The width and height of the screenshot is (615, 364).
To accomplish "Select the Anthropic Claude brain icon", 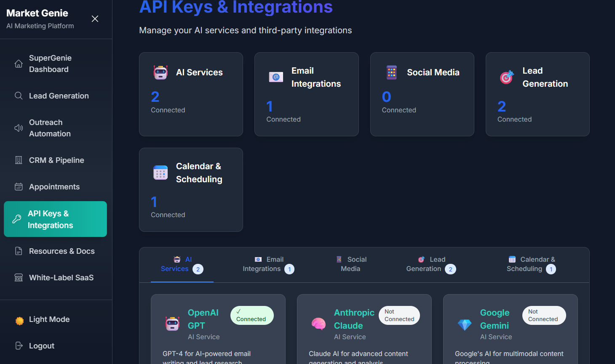I will (318, 324).
